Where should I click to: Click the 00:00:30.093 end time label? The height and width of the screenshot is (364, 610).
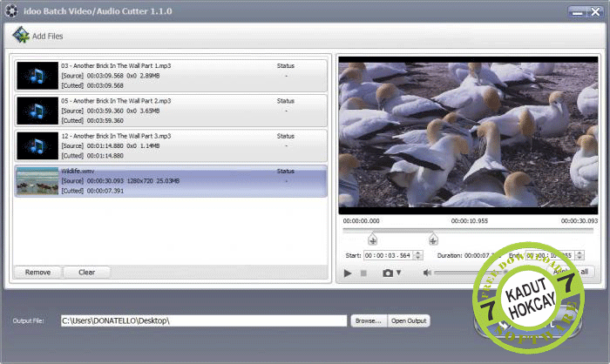579,221
